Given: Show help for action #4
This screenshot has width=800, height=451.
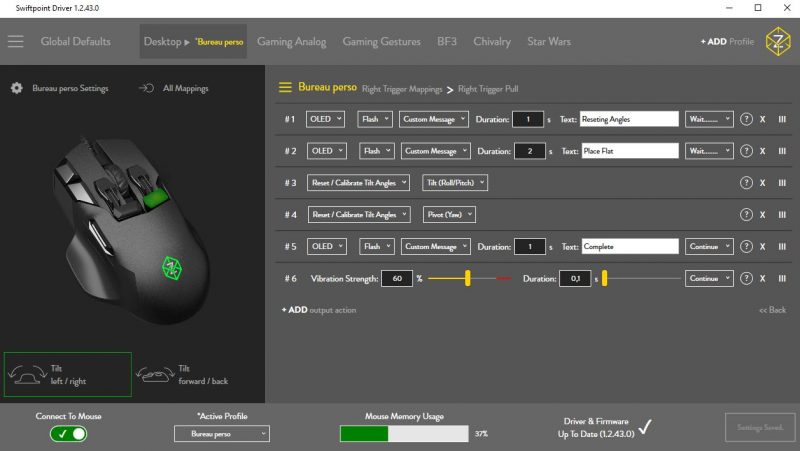Looking at the screenshot, I should 746,215.
